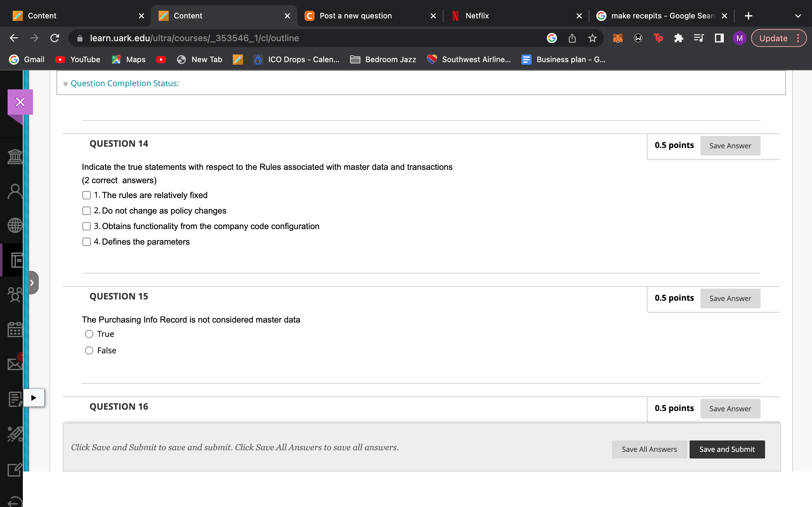Select the 'False' radio button for Question 15
Screen dimensions: 812x507
89,350
